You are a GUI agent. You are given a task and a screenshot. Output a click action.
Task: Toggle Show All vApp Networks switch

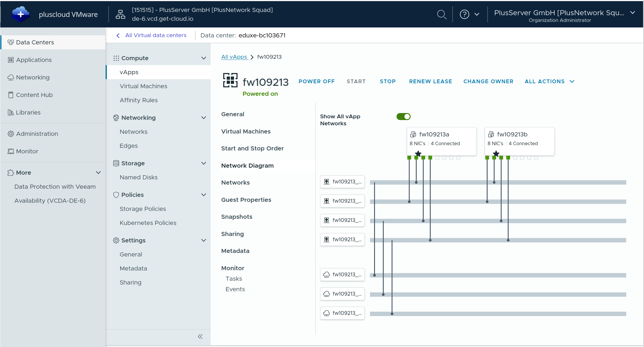404,117
